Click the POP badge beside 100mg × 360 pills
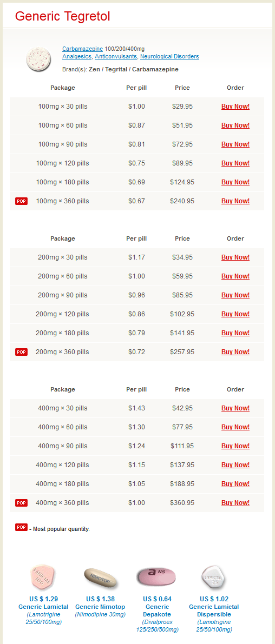 [x=21, y=201]
